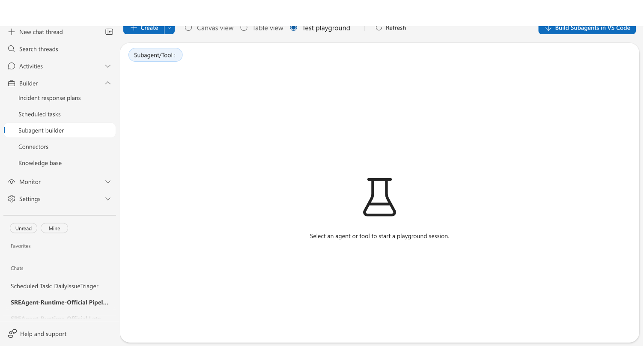The height and width of the screenshot is (346, 644).
Task: Click the Chats heading
Action: (17, 268)
